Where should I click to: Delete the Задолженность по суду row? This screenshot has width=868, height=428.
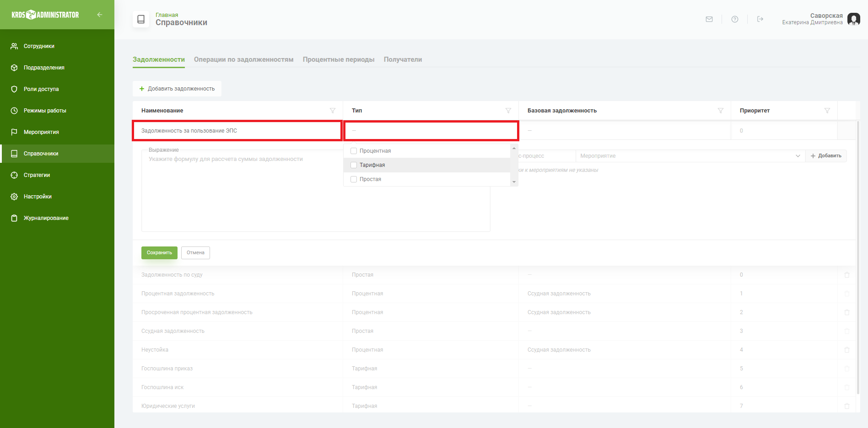846,275
